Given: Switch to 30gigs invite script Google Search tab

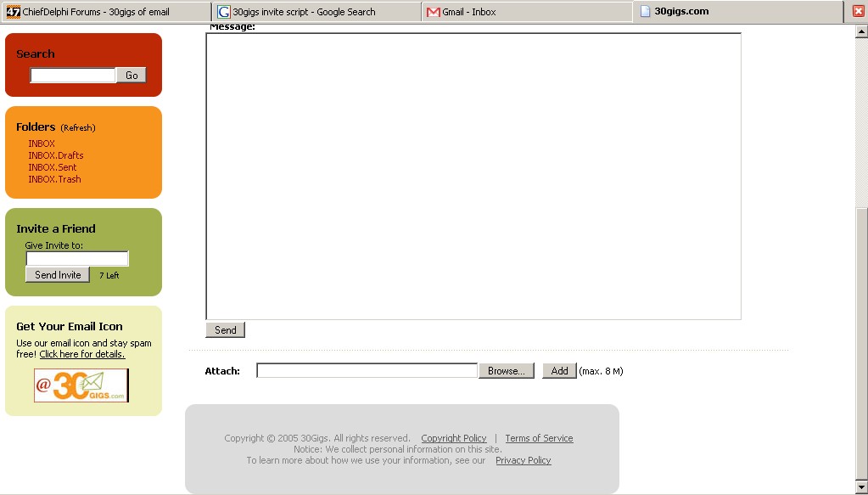Looking at the screenshot, I should click(x=316, y=12).
